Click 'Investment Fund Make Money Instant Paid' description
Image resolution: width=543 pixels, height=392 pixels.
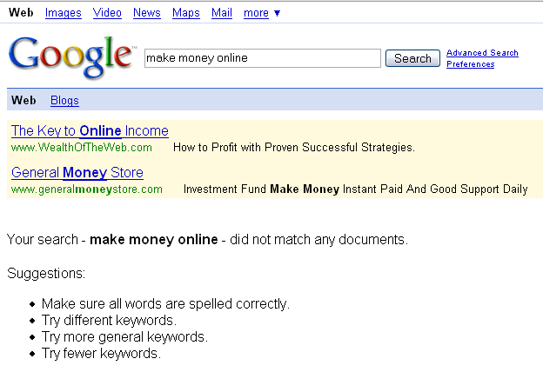tap(355, 189)
